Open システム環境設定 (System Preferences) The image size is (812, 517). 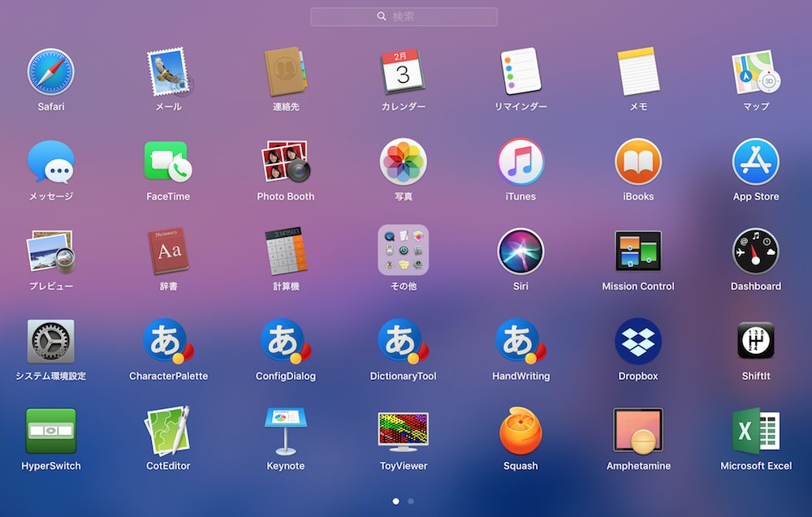click(x=50, y=341)
